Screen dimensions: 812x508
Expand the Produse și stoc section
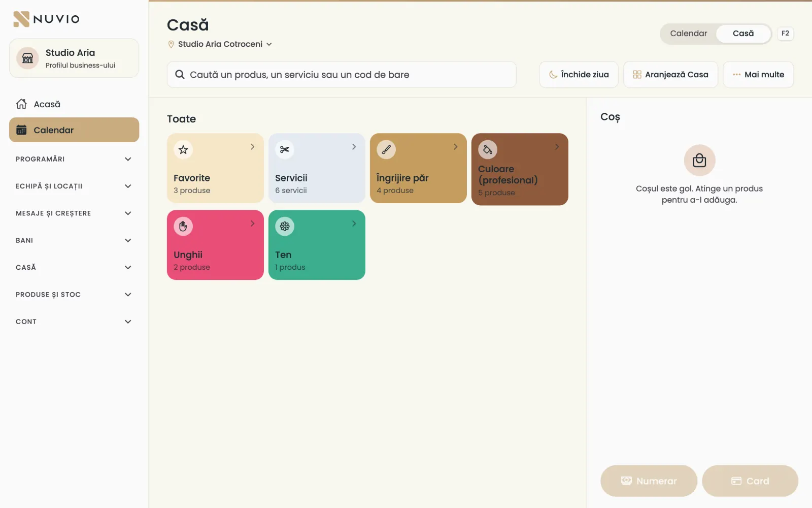[x=74, y=295]
